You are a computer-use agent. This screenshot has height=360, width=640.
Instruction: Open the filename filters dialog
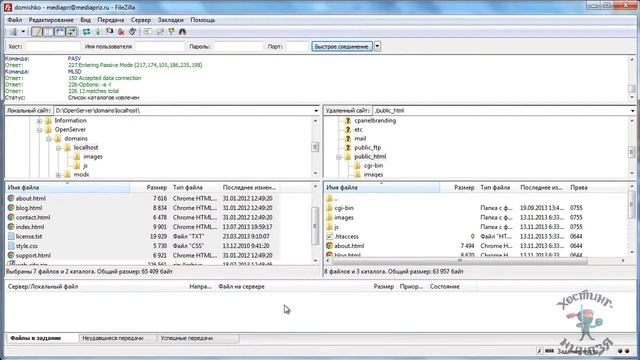tap(147, 31)
